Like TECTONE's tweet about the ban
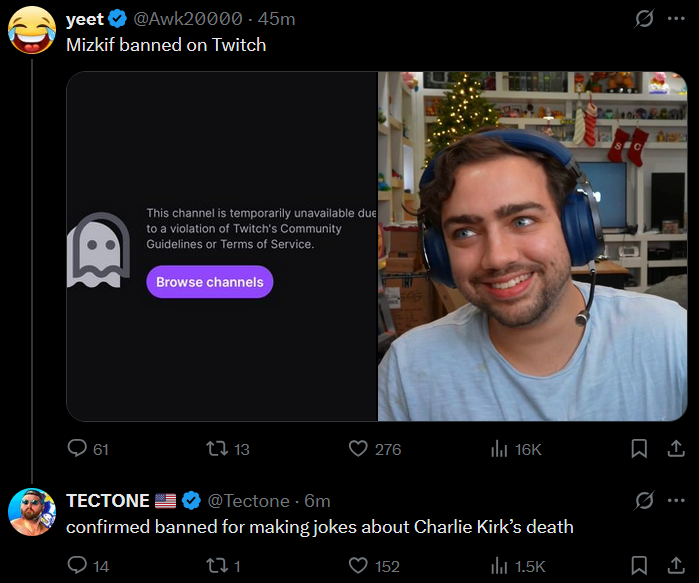This screenshot has height=583, width=699. (x=358, y=566)
